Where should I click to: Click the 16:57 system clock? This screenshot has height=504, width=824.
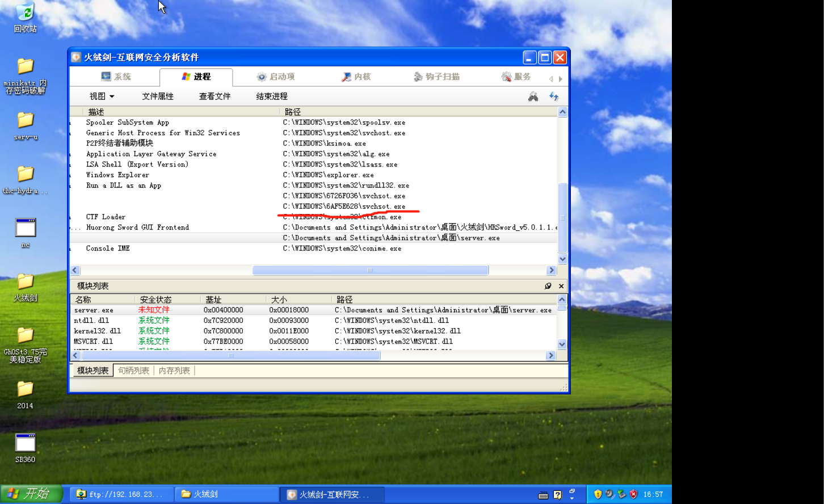pos(653,494)
